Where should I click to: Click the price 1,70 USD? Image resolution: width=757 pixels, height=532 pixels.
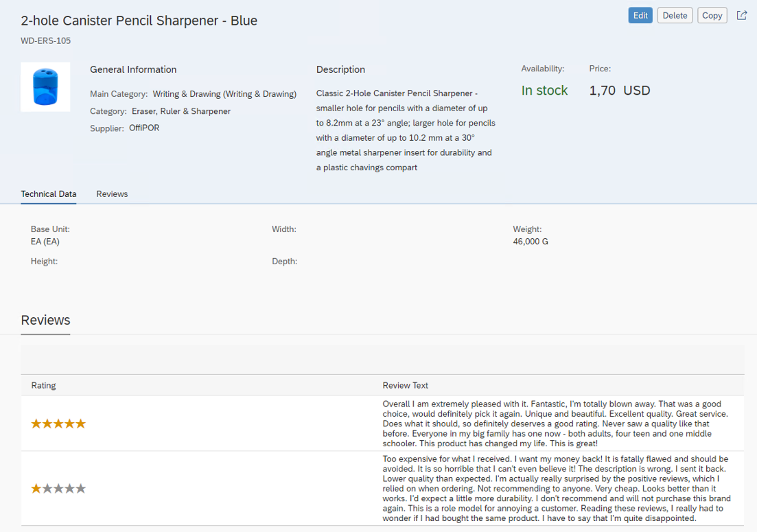[619, 91]
